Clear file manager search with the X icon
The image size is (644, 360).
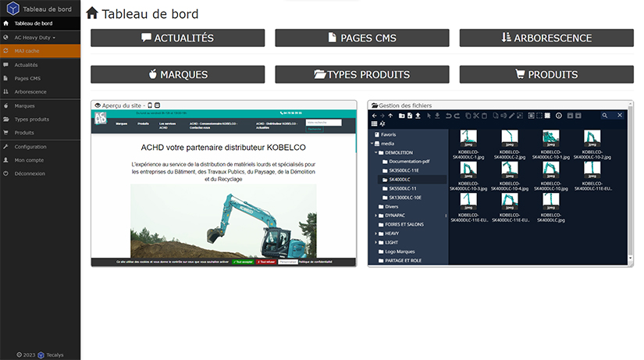coord(620,116)
